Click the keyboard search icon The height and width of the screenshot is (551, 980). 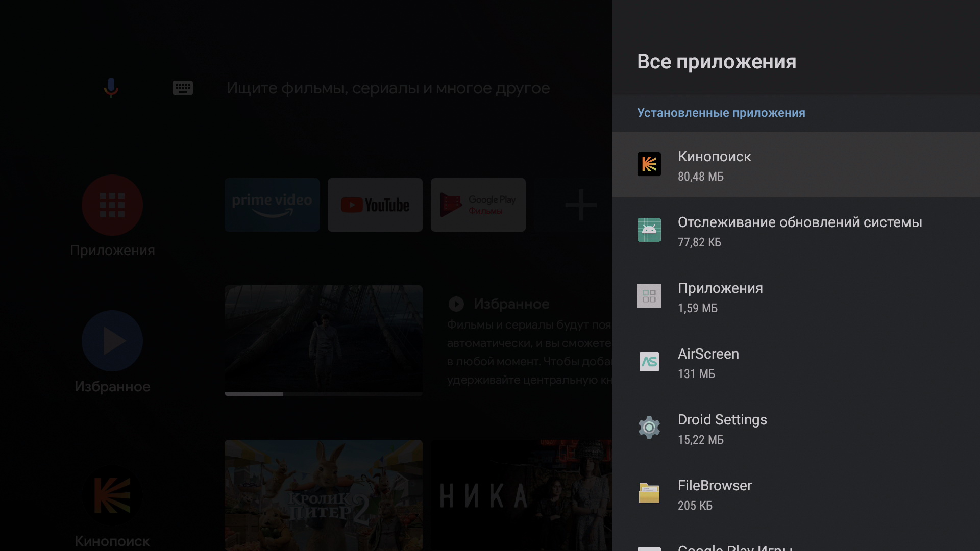[x=182, y=88]
